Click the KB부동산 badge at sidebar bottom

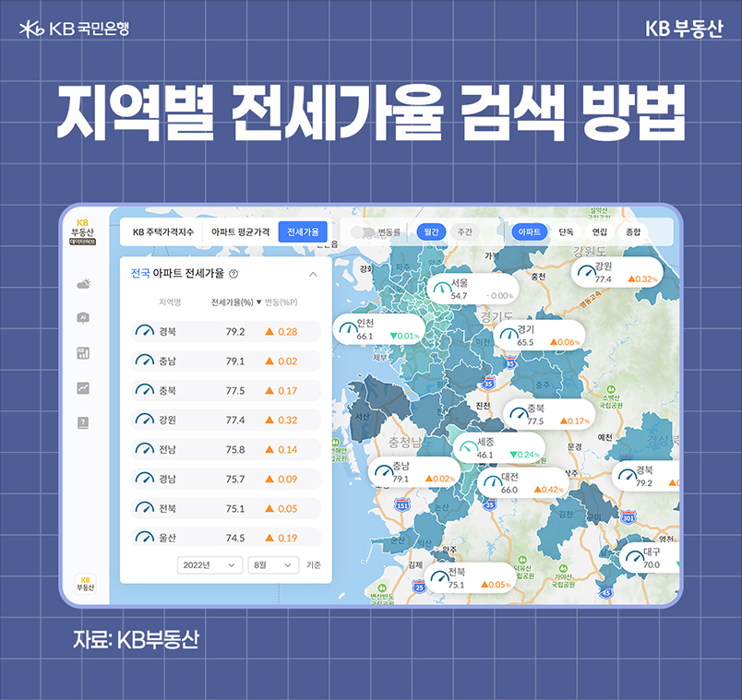tap(86, 583)
